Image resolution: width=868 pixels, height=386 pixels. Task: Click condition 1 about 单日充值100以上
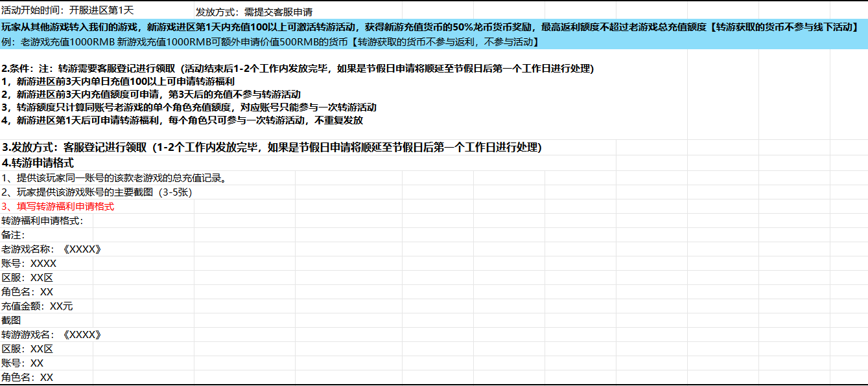(x=117, y=82)
